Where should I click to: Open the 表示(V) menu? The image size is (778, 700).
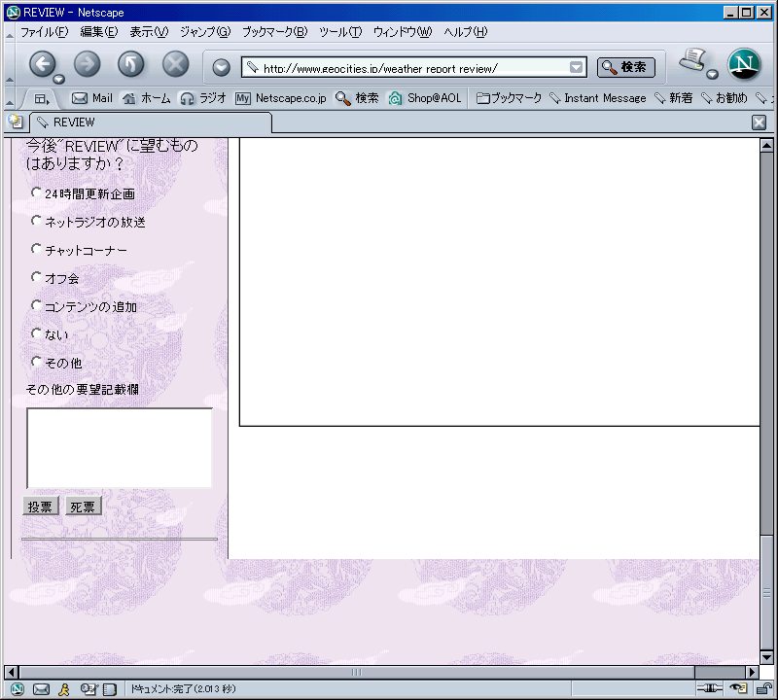pos(149,32)
